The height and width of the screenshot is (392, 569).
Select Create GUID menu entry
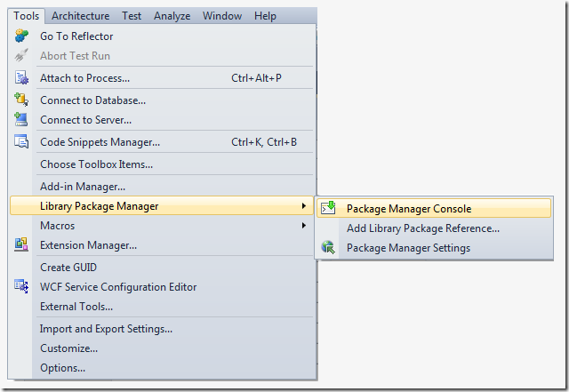(x=68, y=268)
